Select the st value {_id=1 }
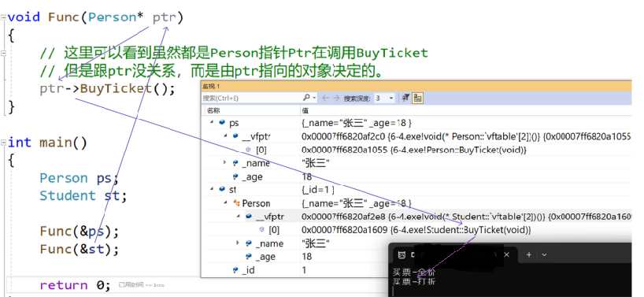This screenshot has height=297, width=644. point(318,189)
